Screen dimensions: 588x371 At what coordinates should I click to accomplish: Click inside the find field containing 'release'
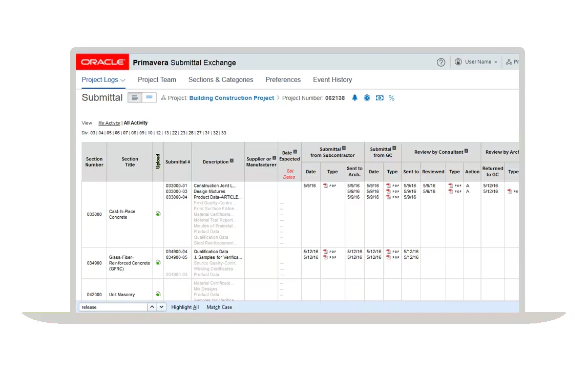(x=113, y=307)
